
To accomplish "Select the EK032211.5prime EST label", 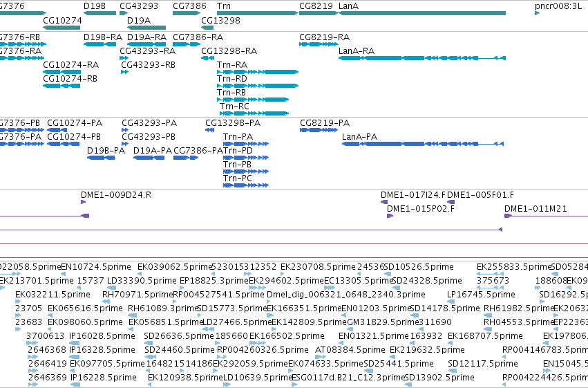I will (53, 295).
